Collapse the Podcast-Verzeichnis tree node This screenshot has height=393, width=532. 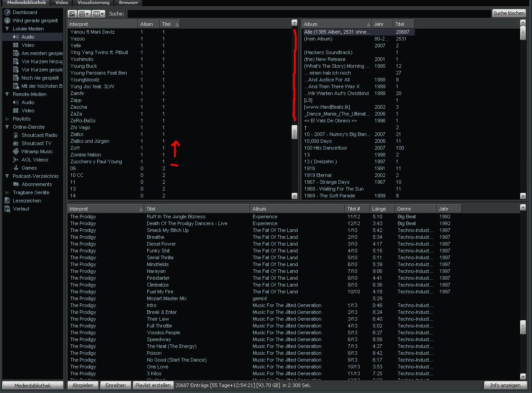click(7, 176)
